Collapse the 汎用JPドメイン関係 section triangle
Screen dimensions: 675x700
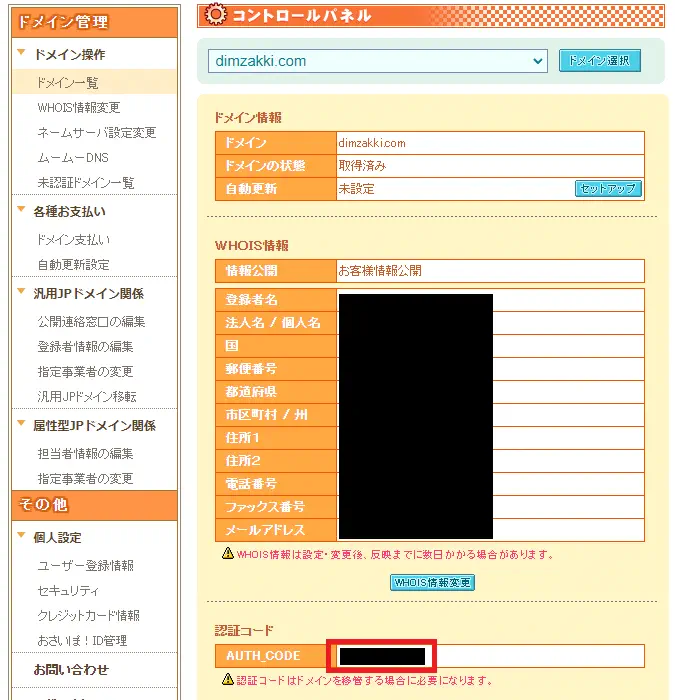pos(22,293)
